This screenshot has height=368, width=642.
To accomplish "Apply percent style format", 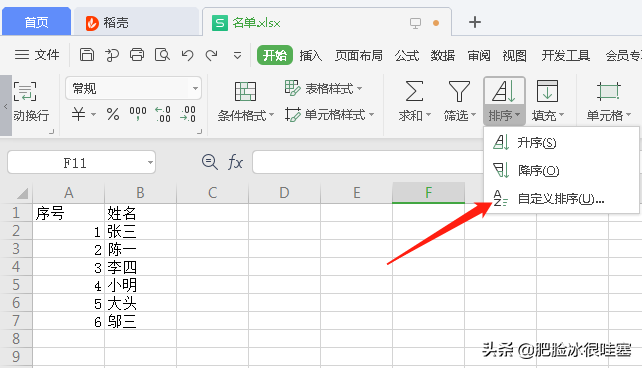I will 113,114.
